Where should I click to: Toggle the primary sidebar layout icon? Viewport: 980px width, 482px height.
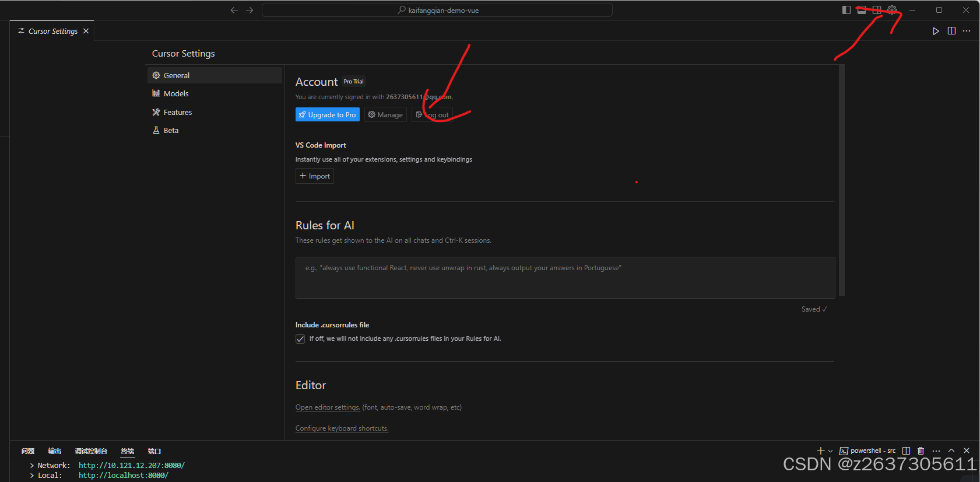coord(846,10)
